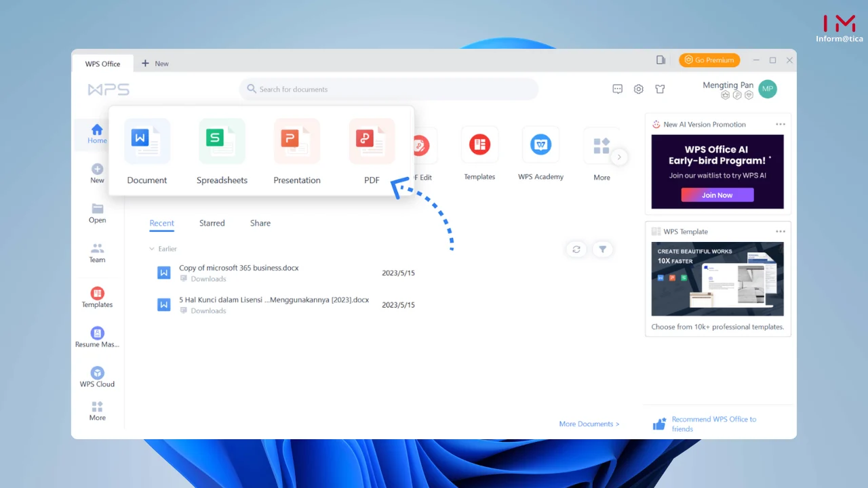Image resolution: width=868 pixels, height=488 pixels.
Task: Select the Recent tab
Action: click(x=161, y=223)
